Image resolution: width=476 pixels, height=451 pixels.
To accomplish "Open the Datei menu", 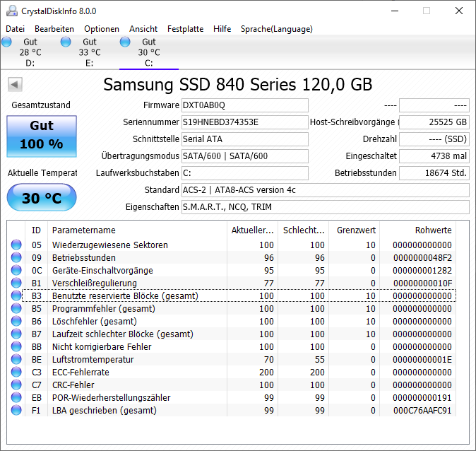I will pos(15,29).
